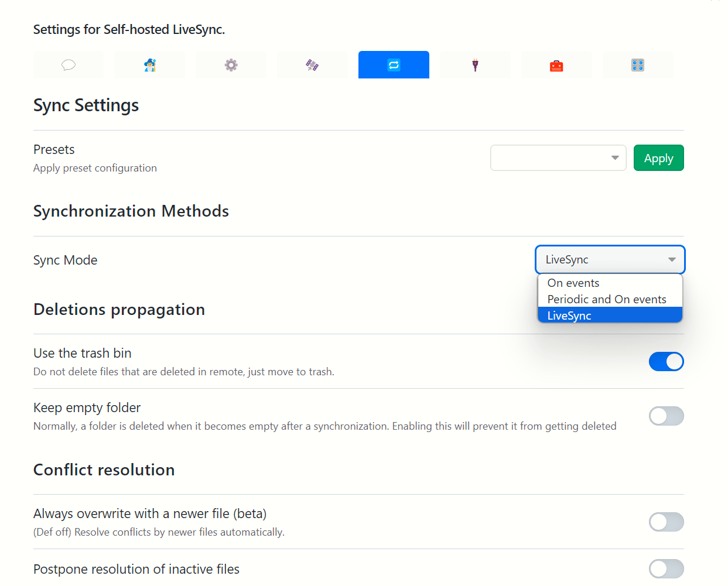Screen dimensions: 728x586
Task: Pick the highlighted LiveSync list option
Action: click(x=610, y=316)
